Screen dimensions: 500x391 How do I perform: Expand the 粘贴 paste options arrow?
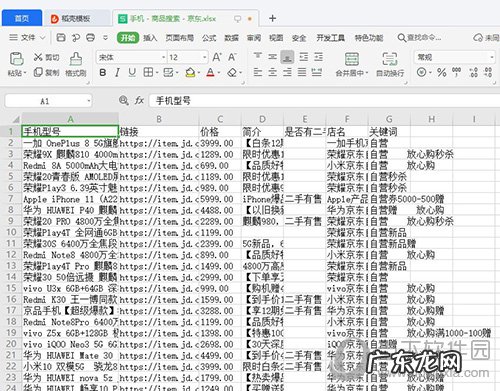[x=25, y=73]
